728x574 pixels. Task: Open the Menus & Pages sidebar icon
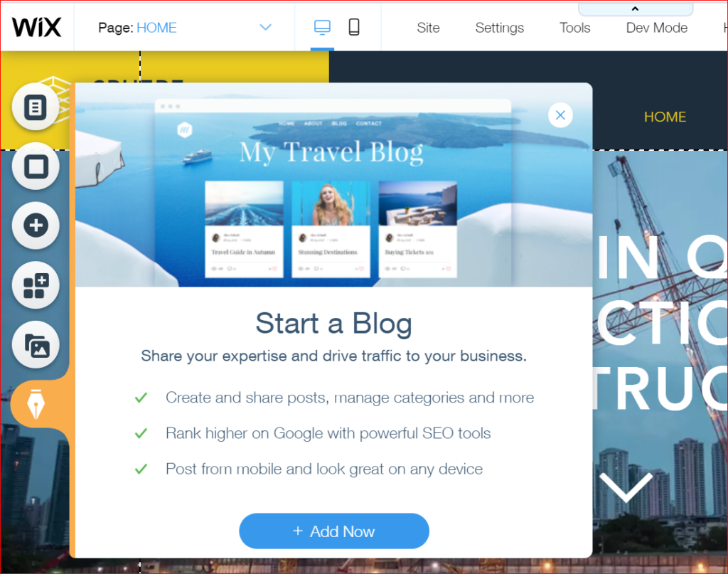click(36, 107)
